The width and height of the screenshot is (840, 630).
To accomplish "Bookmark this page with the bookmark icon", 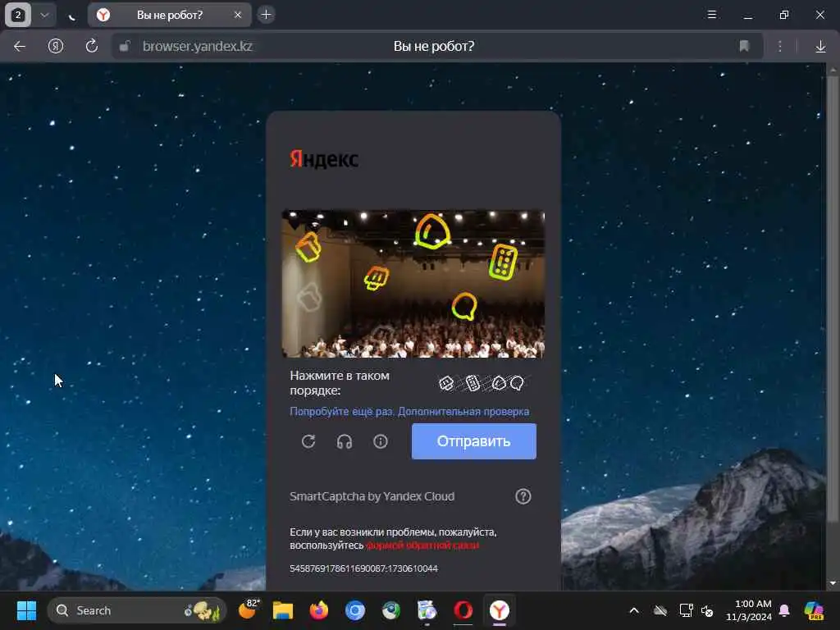I will (x=744, y=47).
